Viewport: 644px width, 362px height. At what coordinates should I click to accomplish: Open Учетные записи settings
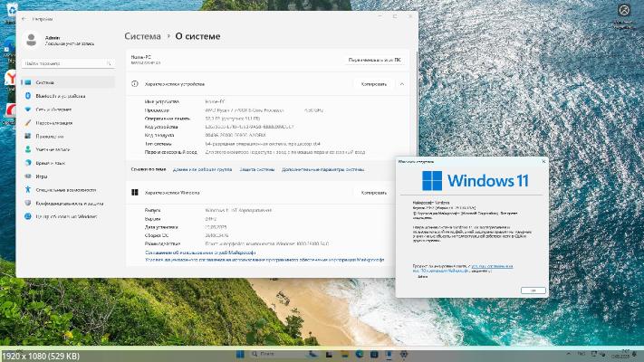(x=68, y=149)
